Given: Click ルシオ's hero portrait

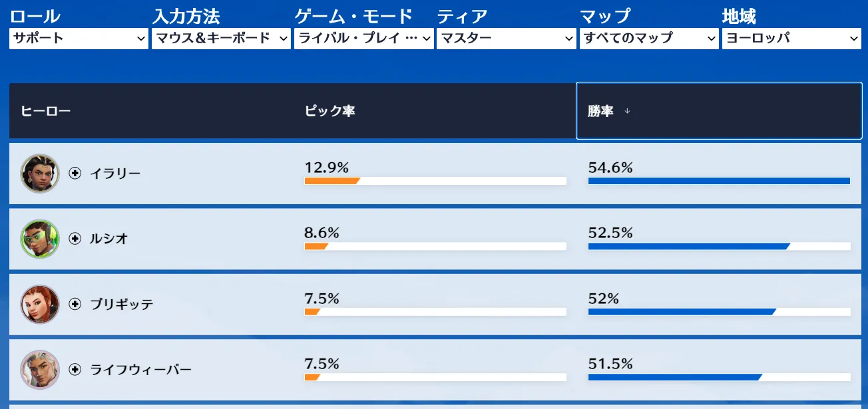Looking at the screenshot, I should pos(40,238).
